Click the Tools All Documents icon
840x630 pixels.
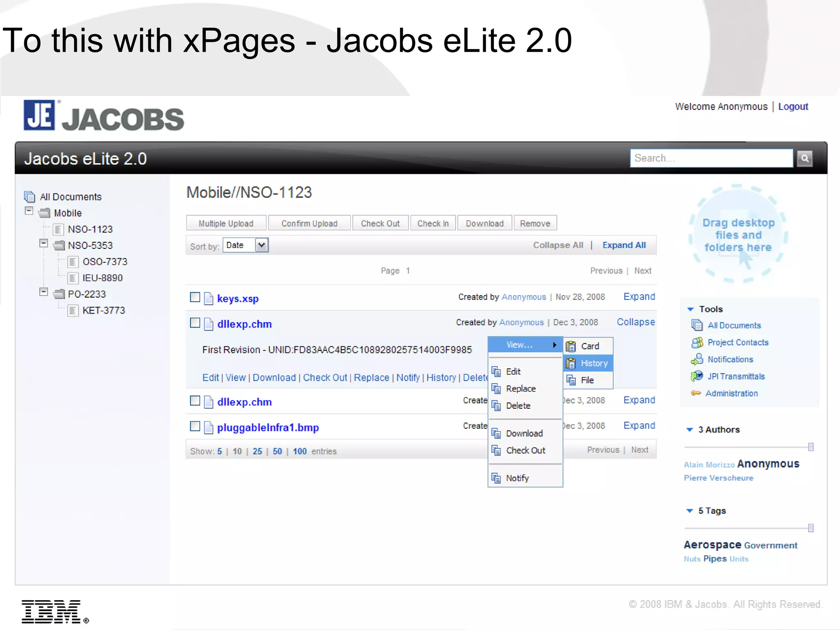click(697, 325)
